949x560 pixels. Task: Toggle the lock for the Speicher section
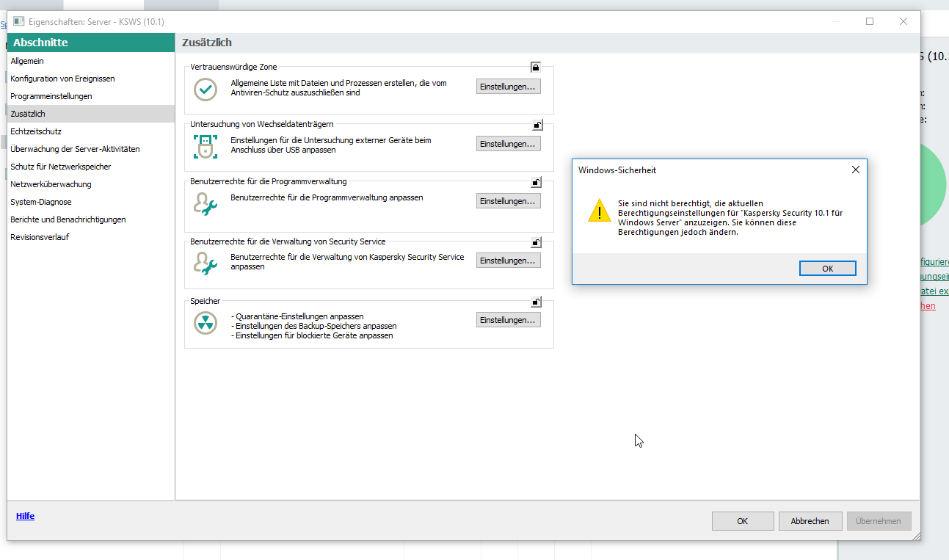537,302
